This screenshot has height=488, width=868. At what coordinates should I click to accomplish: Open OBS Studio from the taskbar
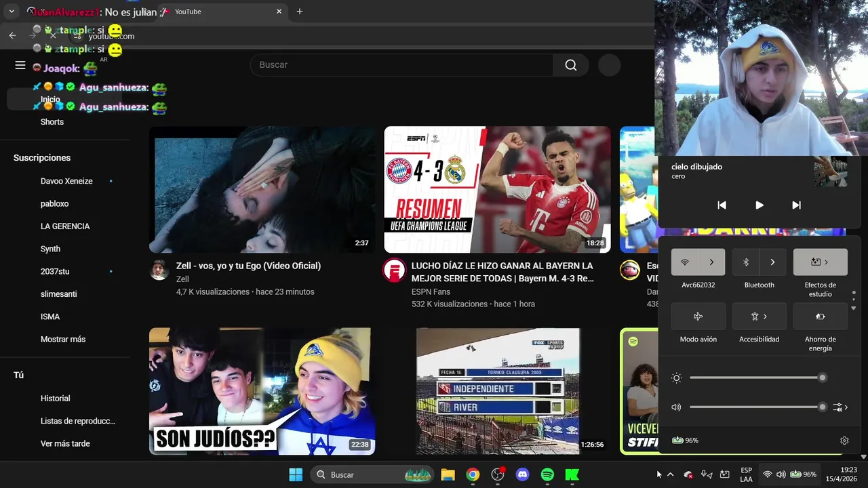[x=498, y=474]
